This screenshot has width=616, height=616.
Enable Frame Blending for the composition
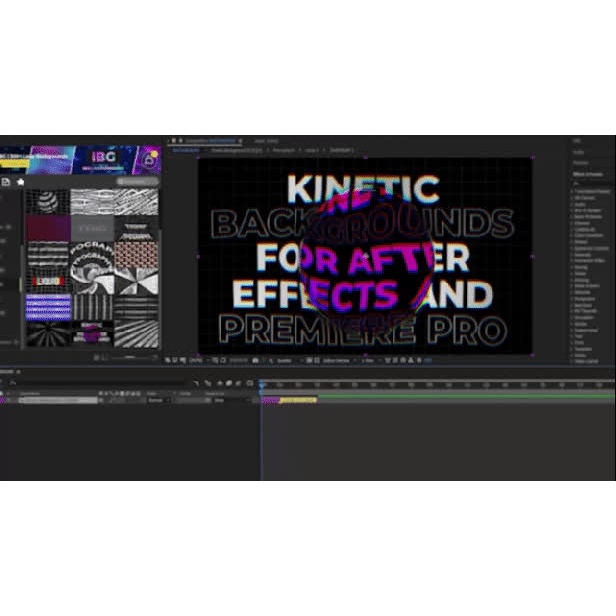[229, 383]
